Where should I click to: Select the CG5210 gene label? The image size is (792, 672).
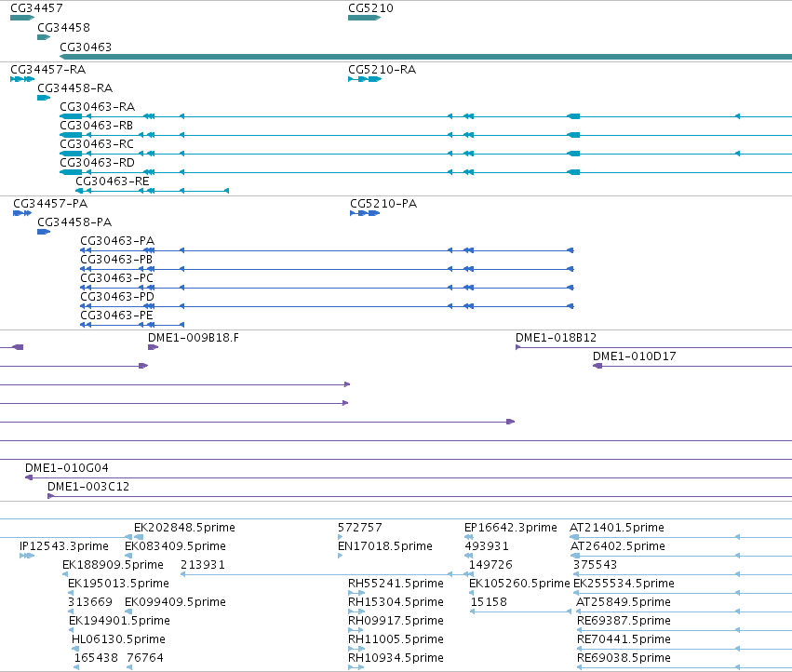coord(370,8)
